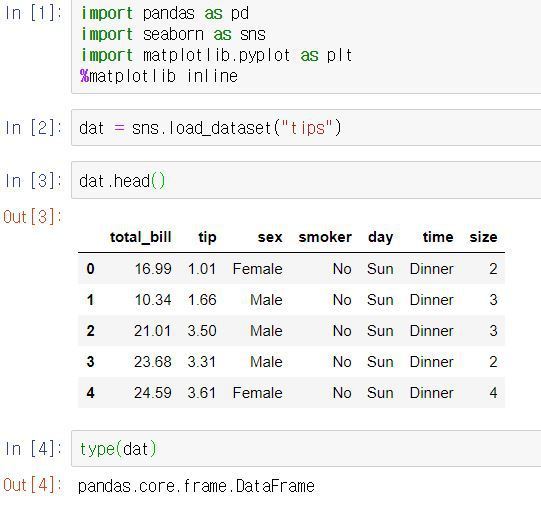The height and width of the screenshot is (509, 541).
Task: Click the dat.head() code cell
Action: point(306,180)
